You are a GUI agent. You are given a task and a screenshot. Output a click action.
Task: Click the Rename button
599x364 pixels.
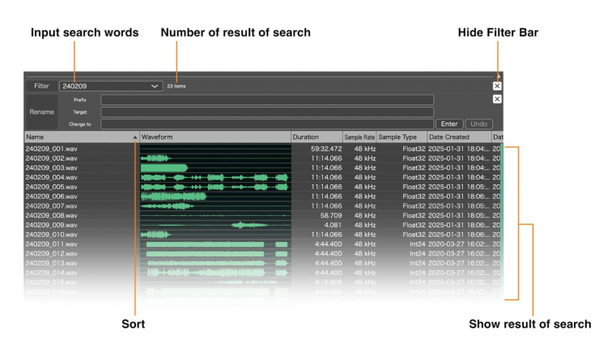[41, 112]
